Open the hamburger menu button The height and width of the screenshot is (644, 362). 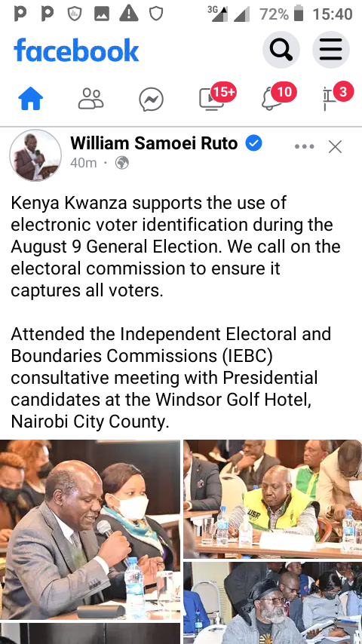coord(331,50)
